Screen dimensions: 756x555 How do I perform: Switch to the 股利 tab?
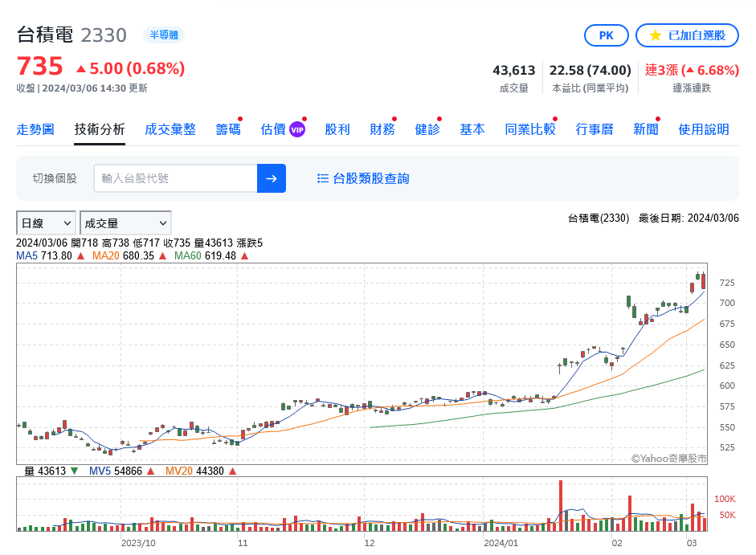(x=337, y=129)
